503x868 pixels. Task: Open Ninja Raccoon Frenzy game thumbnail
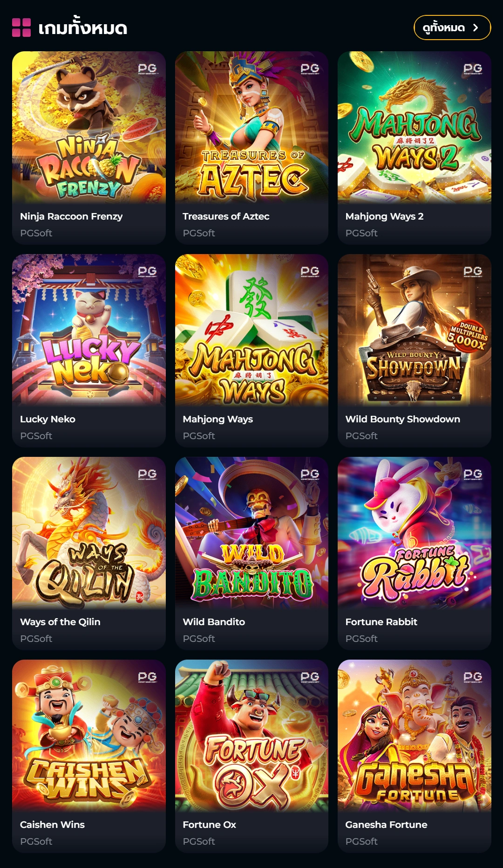(x=89, y=127)
